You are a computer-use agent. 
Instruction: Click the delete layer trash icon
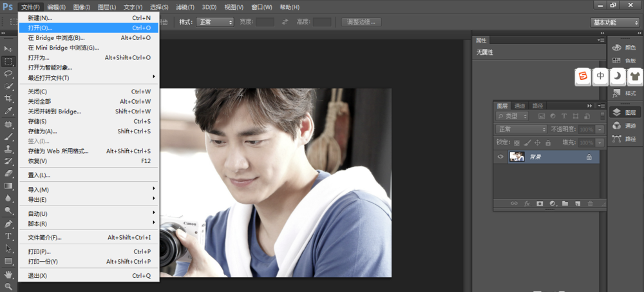[590, 204]
